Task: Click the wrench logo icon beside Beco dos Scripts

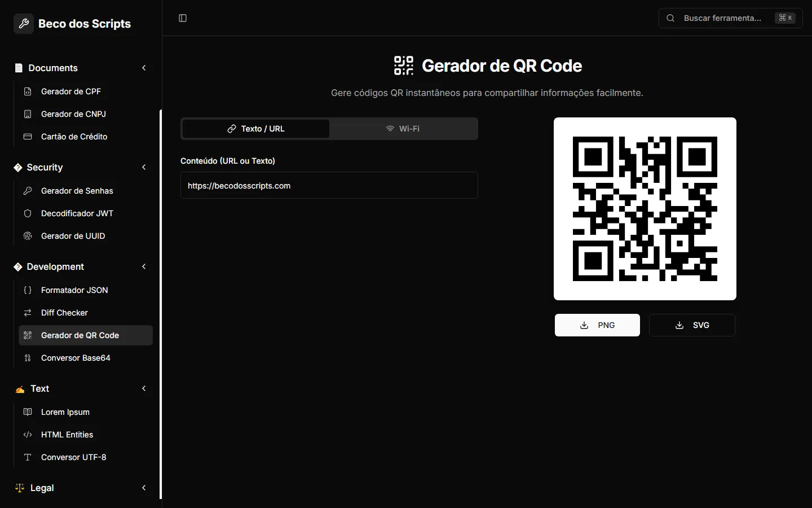Action: [24, 24]
